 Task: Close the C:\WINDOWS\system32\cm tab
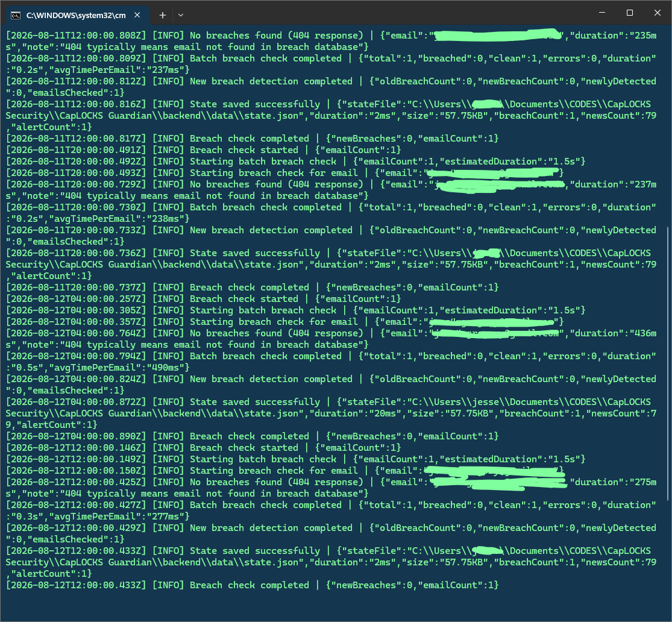tap(137, 15)
